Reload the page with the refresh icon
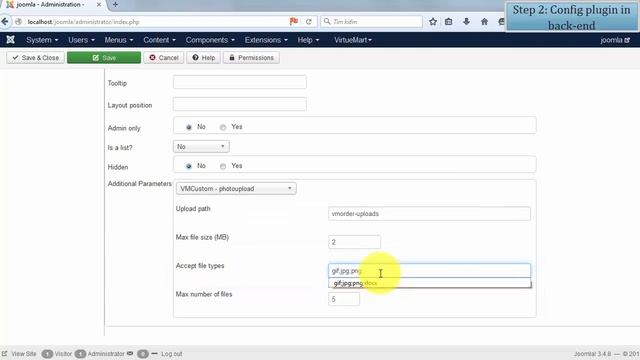Viewport: 640px width, 360px height. pos(309,22)
